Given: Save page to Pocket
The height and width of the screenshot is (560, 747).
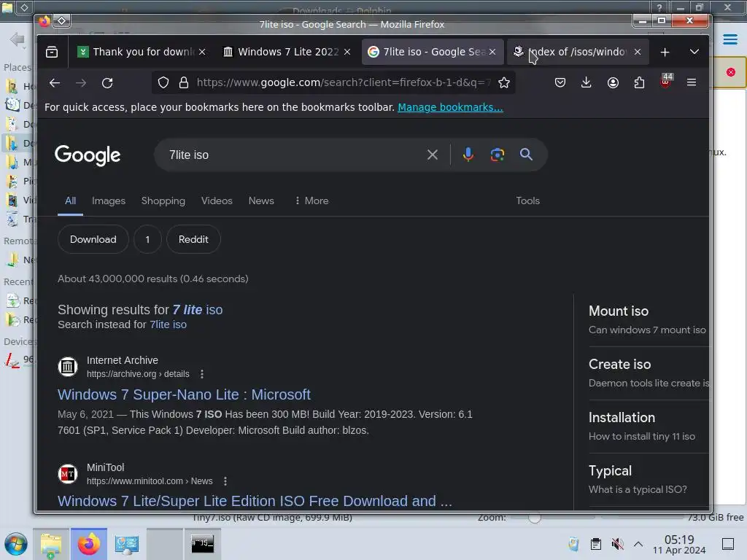Looking at the screenshot, I should [560, 83].
